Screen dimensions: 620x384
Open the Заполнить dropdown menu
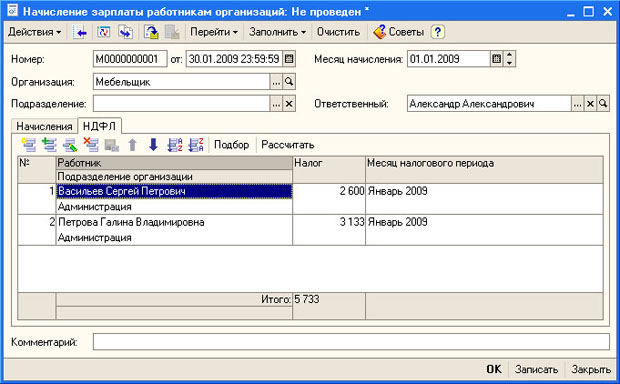tap(278, 32)
